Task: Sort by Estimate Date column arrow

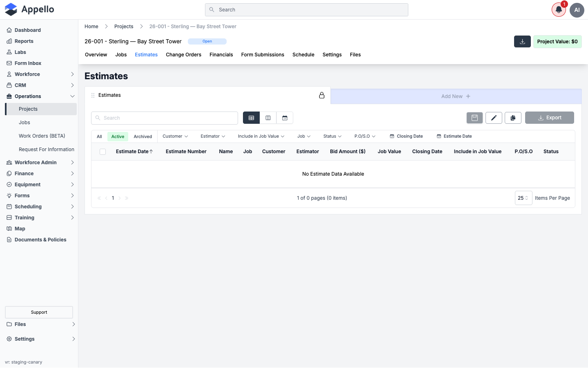Action: click(151, 152)
